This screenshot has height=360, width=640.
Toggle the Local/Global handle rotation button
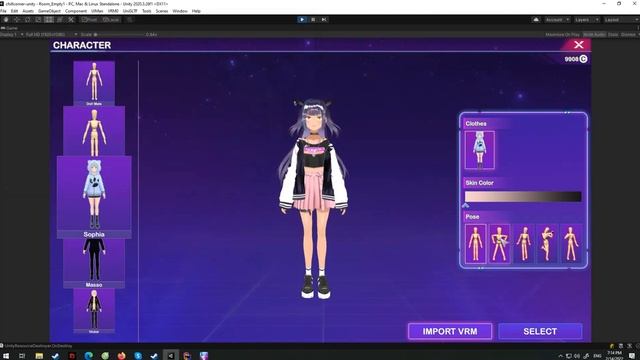(x=111, y=20)
